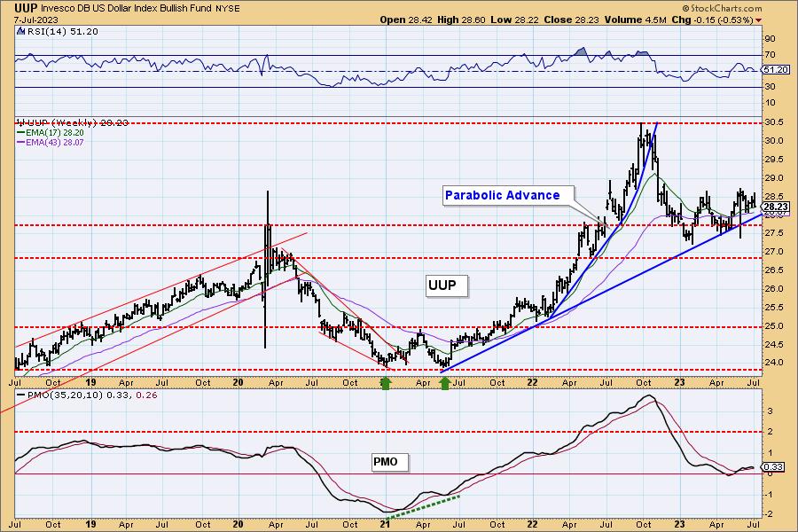Click the green up arrow at year 21
The image size is (798, 532).
[386, 383]
